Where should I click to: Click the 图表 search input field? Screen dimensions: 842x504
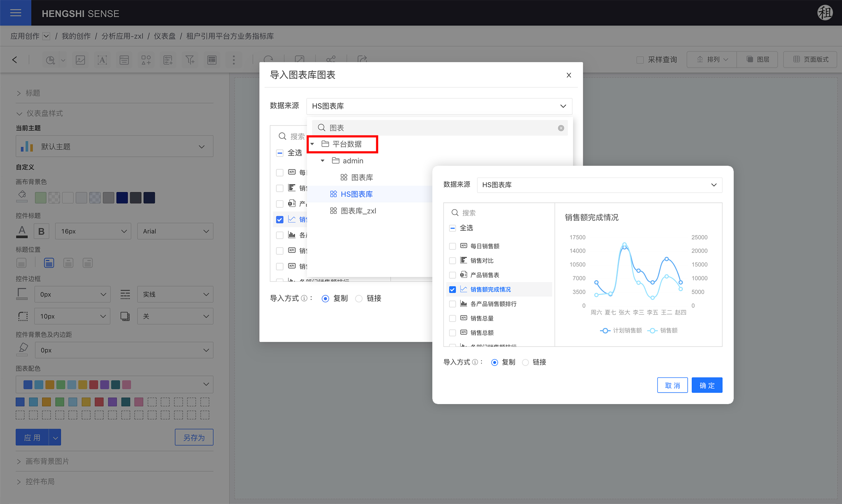(x=440, y=128)
